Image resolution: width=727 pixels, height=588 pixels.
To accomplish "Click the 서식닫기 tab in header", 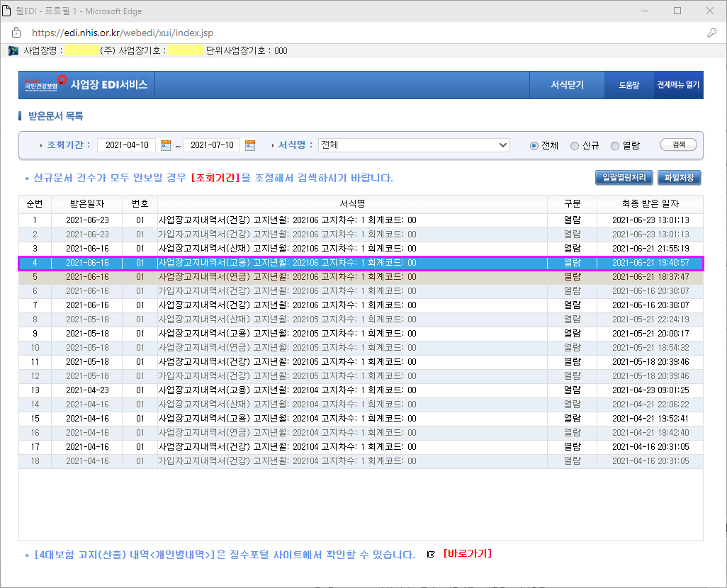I will coord(567,85).
